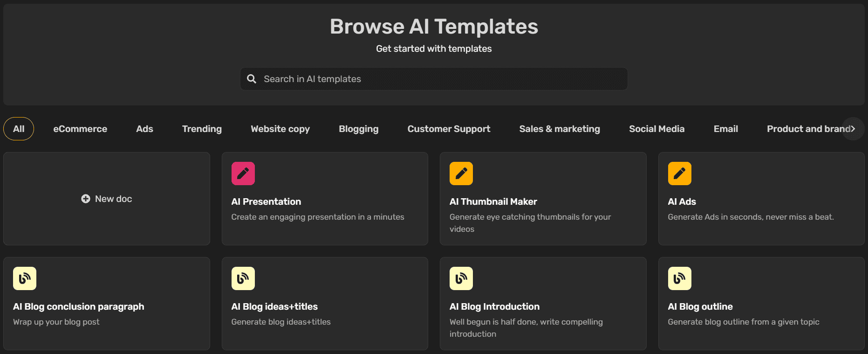This screenshot has width=868, height=354.
Task: Click 'Get started with templates' subtitle
Action: [x=434, y=49]
